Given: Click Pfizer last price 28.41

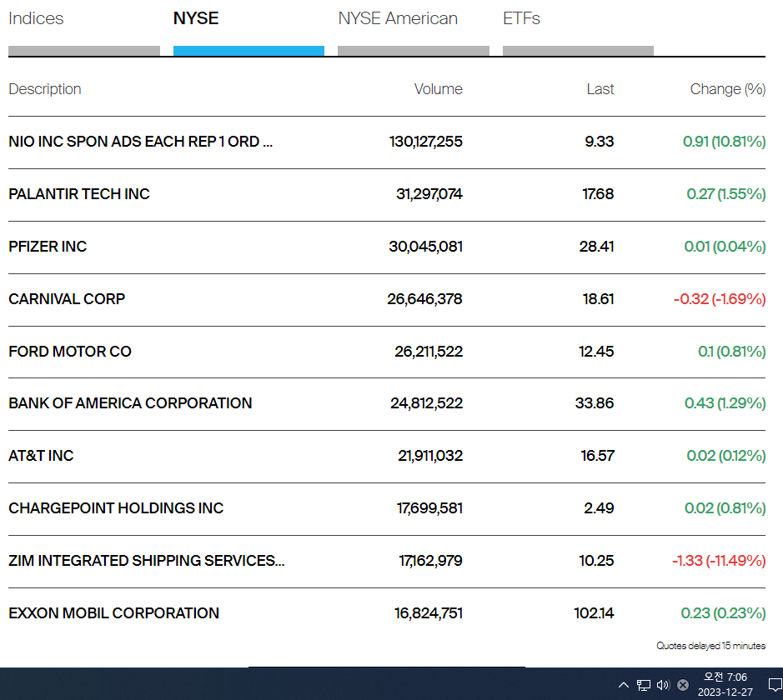Looking at the screenshot, I should (x=597, y=247).
